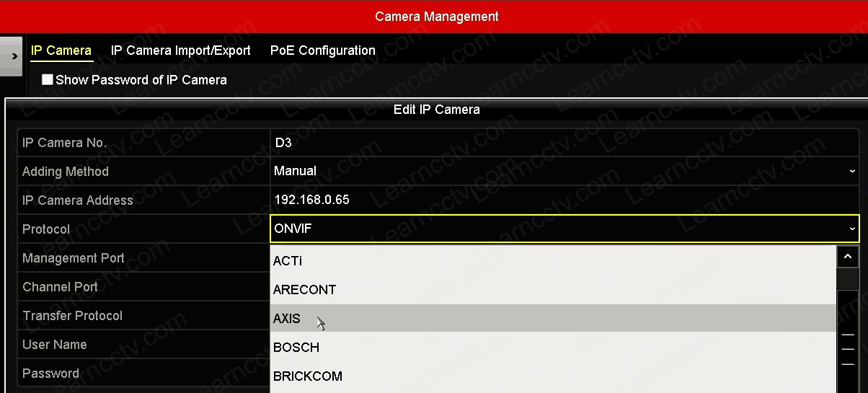The height and width of the screenshot is (393, 868).
Task: Open the IP Camera Import/Export tab
Action: 180,50
